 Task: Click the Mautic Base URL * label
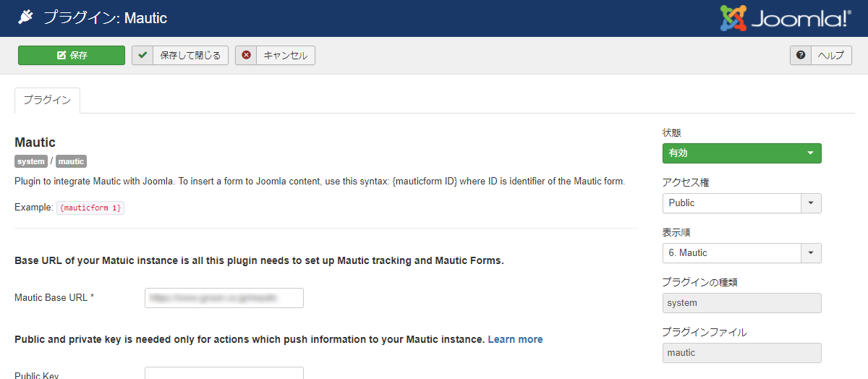pyautogui.click(x=54, y=297)
